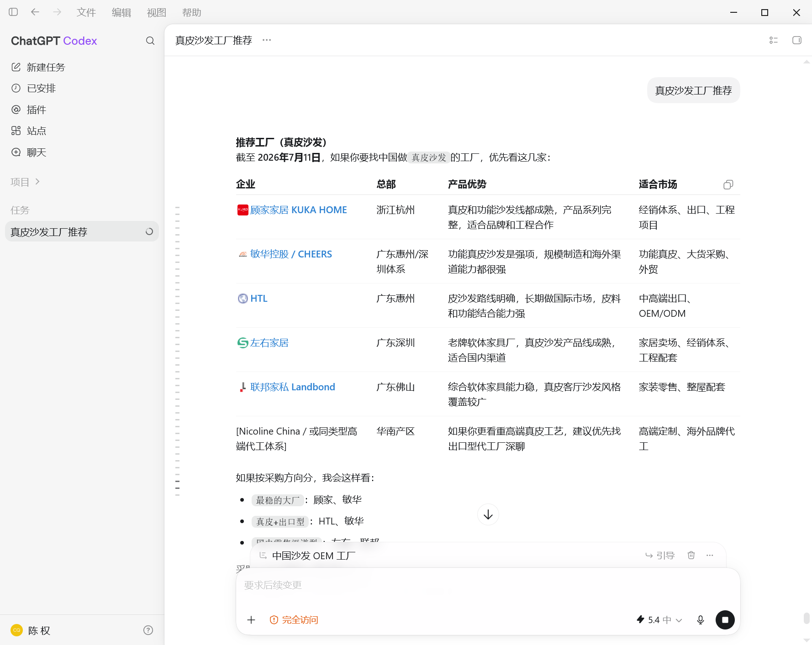Go back with the left arrow
Image resolution: width=812 pixels, height=645 pixels.
coord(35,12)
